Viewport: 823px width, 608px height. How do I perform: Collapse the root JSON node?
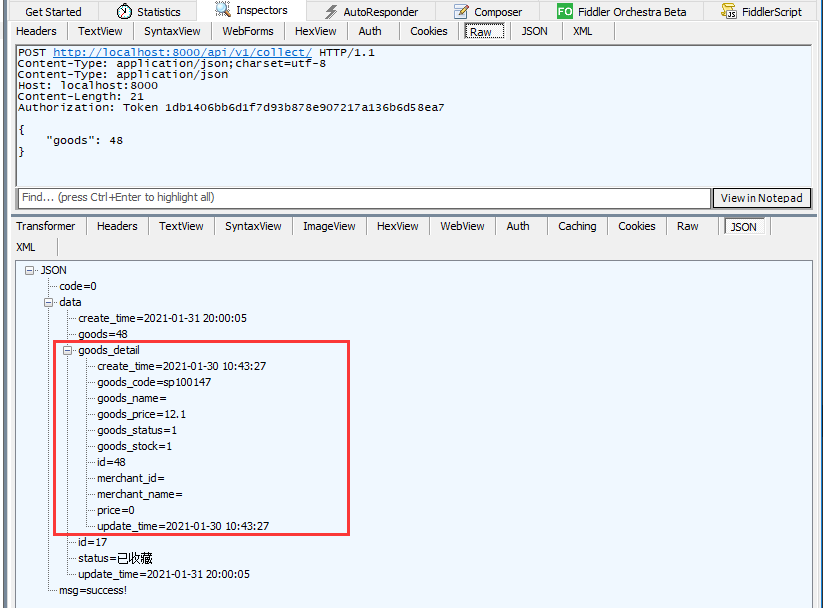tap(29, 270)
